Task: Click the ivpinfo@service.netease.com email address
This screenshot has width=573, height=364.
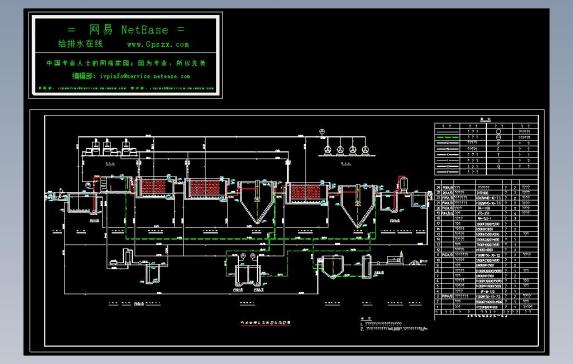Action: [145, 76]
